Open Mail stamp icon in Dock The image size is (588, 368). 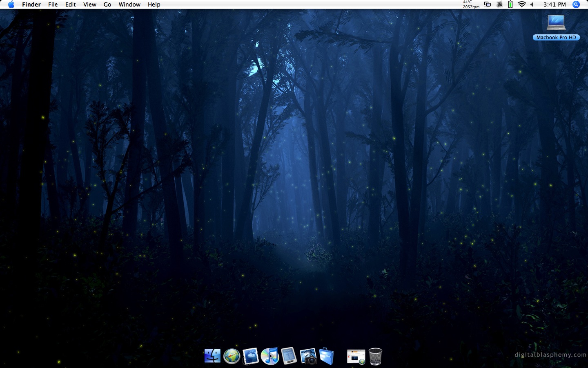[x=251, y=356]
